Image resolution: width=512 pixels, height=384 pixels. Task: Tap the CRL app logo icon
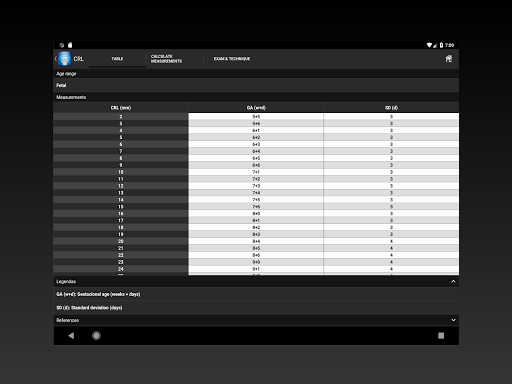[65, 59]
